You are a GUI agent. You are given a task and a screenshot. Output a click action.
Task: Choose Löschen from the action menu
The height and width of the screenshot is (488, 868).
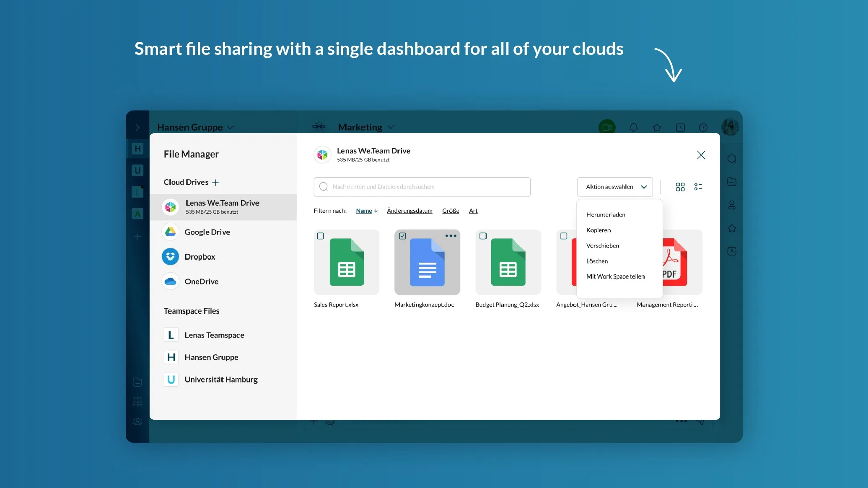click(x=597, y=261)
